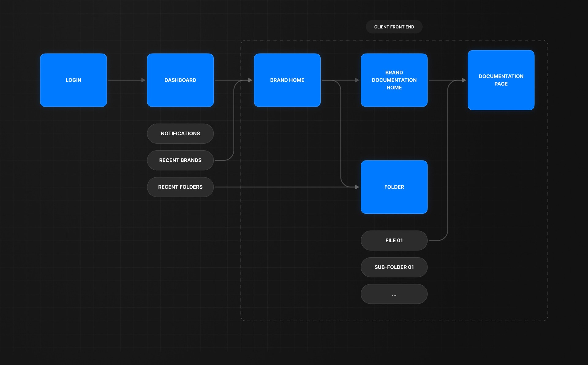Toggle visibility of CLIENT FRONT END boundary
Screen dimensions: 588x365
point(394,27)
